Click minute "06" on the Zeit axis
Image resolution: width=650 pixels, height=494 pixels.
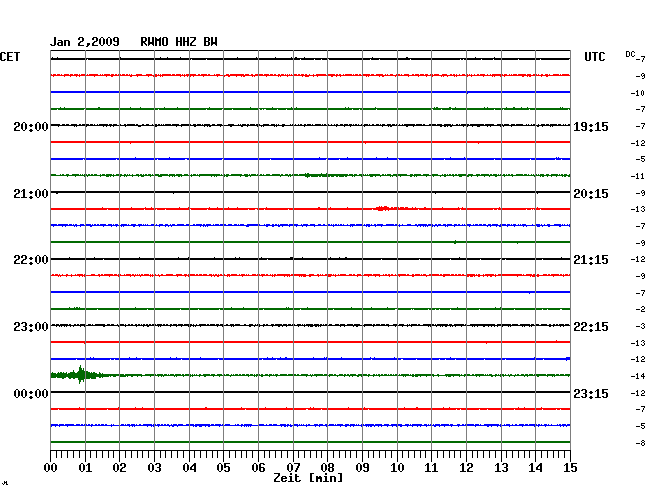[x=258, y=468]
